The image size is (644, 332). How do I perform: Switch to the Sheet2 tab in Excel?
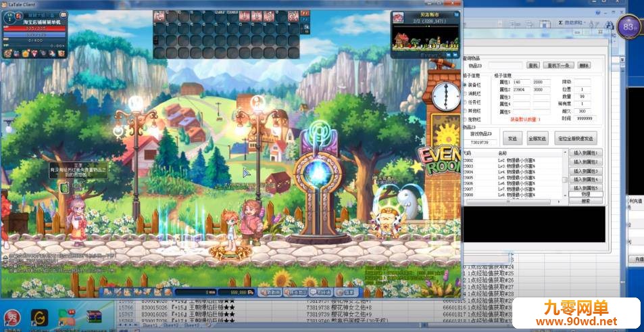170,325
